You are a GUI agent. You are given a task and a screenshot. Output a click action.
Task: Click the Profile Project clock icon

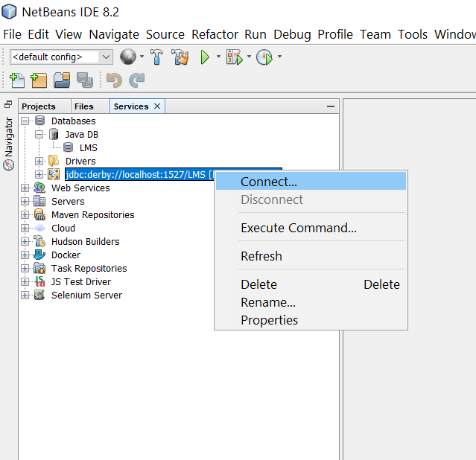point(264,57)
